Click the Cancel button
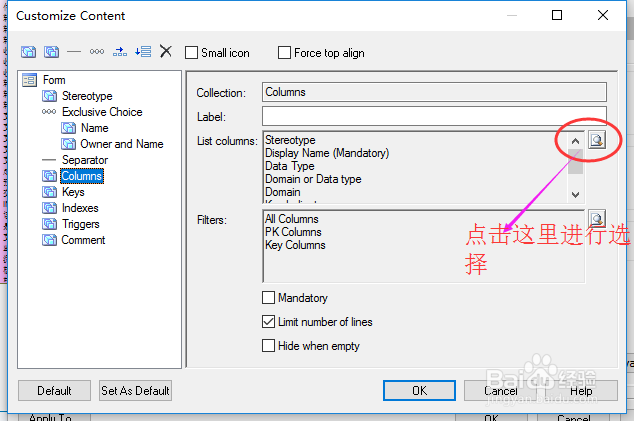The image size is (634, 421). pos(500,391)
